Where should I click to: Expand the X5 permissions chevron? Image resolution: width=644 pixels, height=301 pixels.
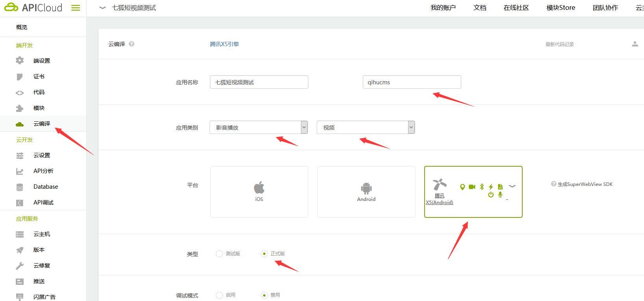pyautogui.click(x=512, y=186)
